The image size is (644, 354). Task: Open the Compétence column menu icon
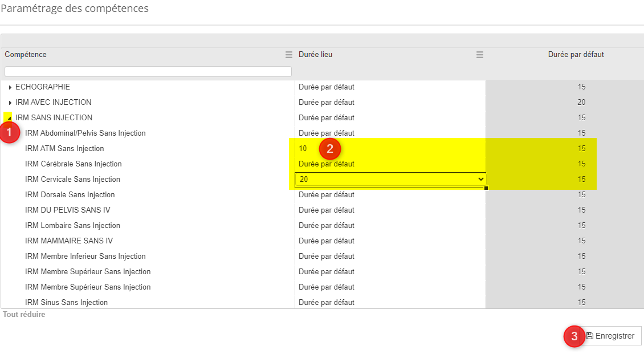pos(288,55)
